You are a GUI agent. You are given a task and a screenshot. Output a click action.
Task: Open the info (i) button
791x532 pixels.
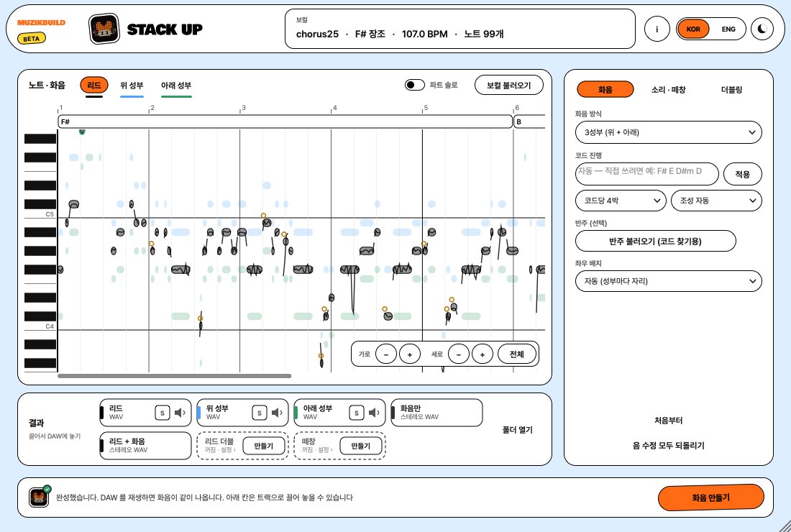(657, 29)
